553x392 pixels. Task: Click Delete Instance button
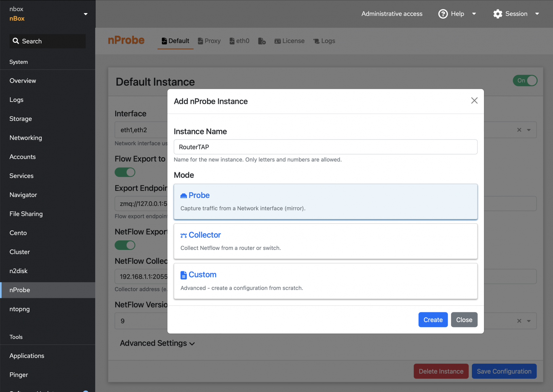coord(441,371)
